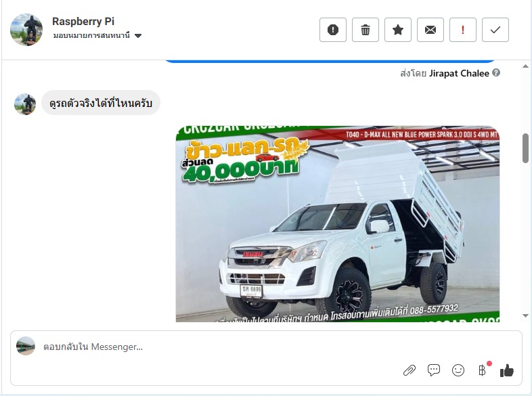532x396 pixels.
Task: Open saved replies speech bubble icon
Action: [x=434, y=370]
